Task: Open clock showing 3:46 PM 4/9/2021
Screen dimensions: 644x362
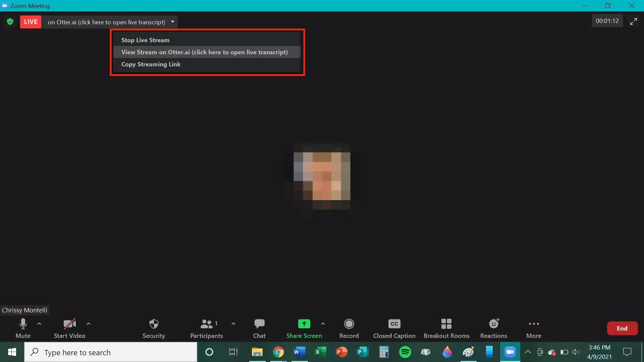Action: point(599,352)
